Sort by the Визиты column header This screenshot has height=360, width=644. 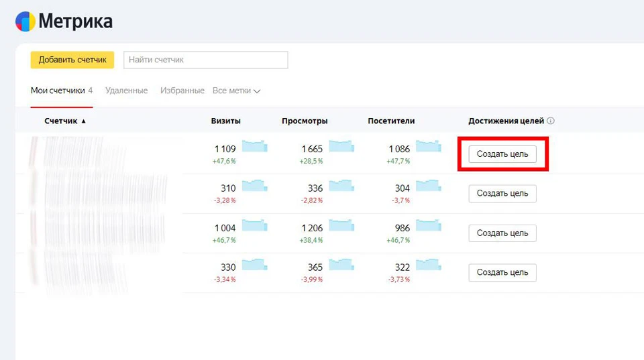tap(226, 121)
